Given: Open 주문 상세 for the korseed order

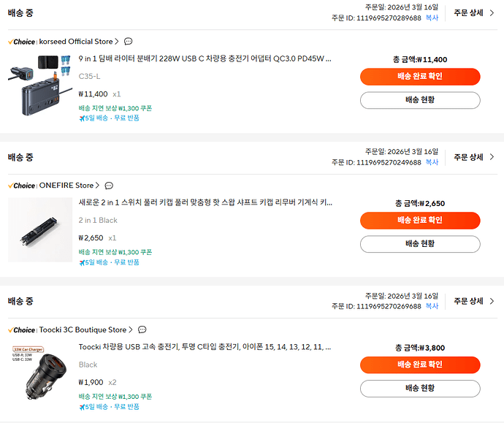Looking at the screenshot, I should click(x=473, y=13).
